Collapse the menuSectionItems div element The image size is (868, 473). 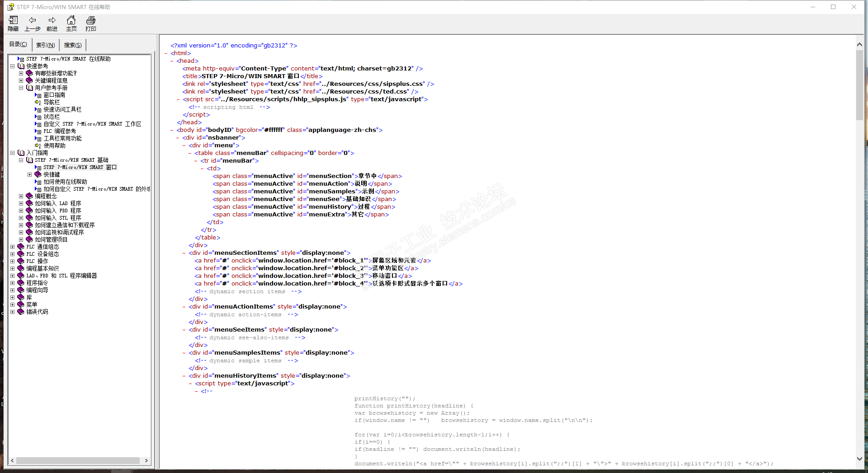(184, 253)
